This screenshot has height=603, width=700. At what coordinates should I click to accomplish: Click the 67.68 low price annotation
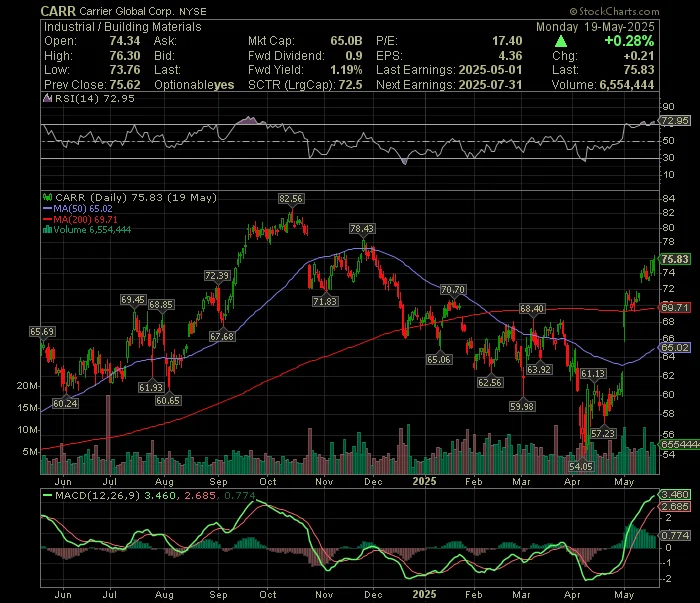point(222,336)
